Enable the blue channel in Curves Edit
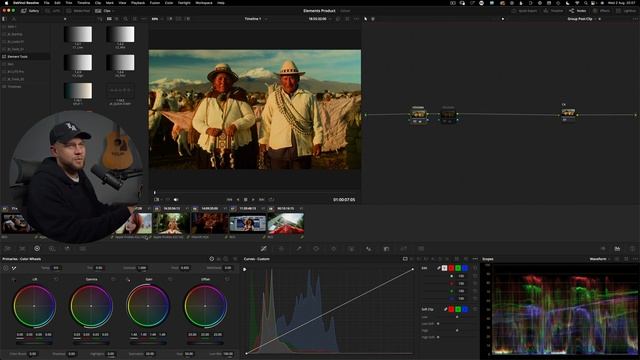Viewport: 640px width, 360px height. tap(465, 268)
